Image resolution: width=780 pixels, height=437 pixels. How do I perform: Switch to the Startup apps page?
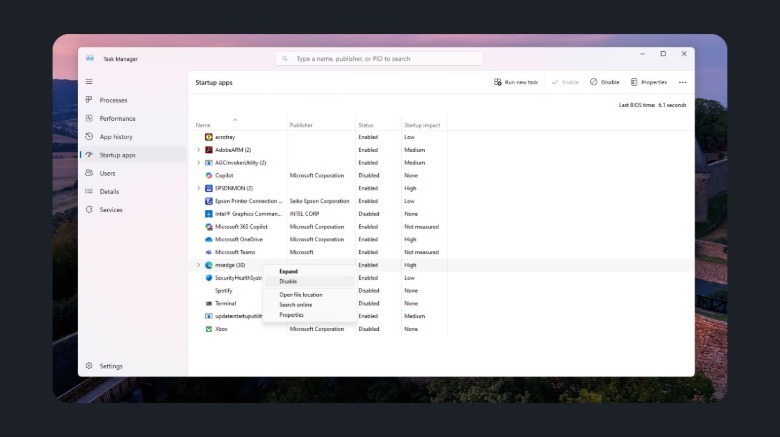click(x=133, y=155)
